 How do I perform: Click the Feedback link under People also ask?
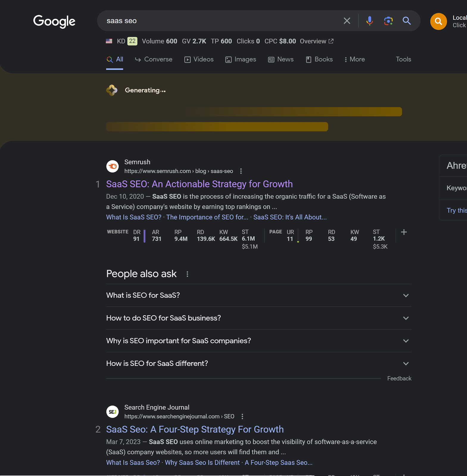tap(399, 378)
